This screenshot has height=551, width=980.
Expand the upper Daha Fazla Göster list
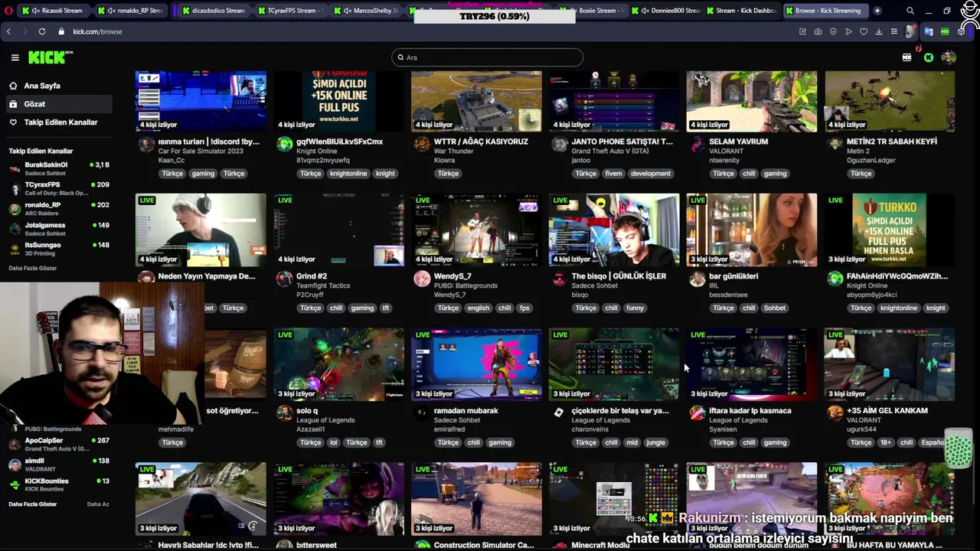(x=33, y=269)
